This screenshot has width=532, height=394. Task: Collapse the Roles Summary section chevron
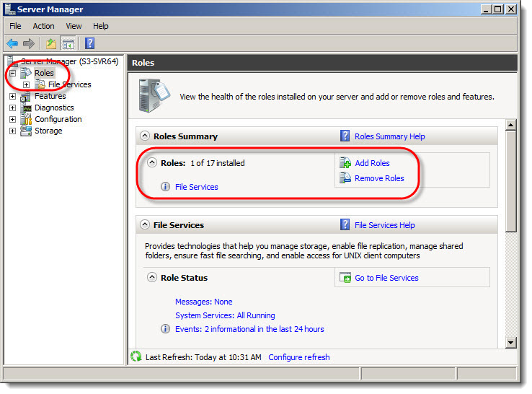point(145,136)
